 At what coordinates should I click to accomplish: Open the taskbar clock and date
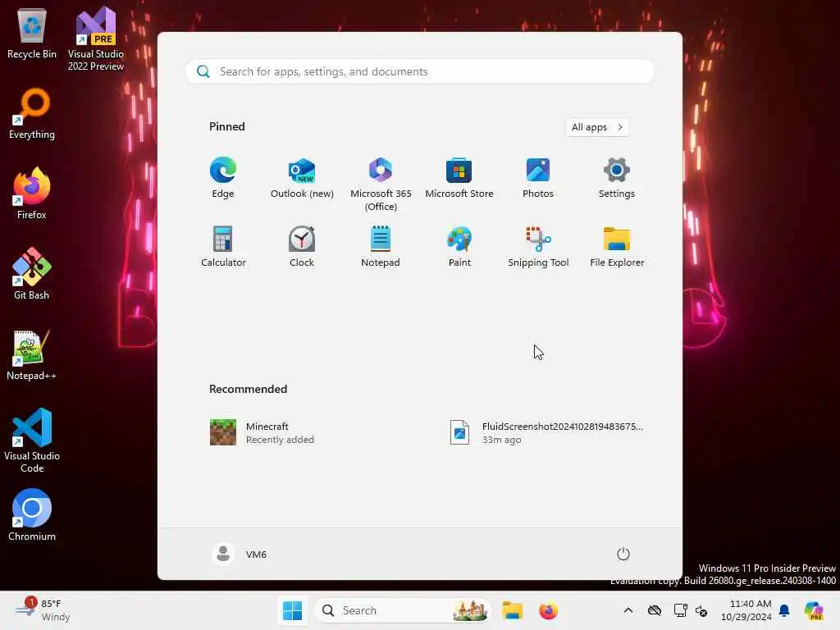pyautogui.click(x=746, y=610)
